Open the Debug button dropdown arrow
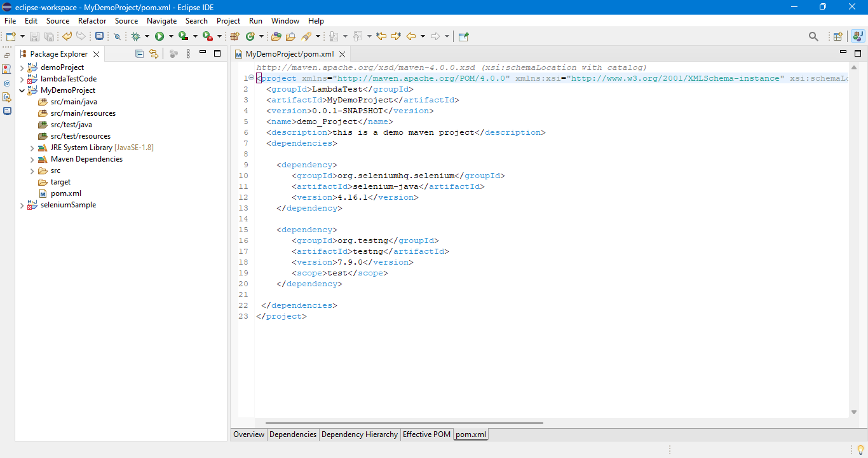The image size is (868, 458). click(147, 36)
